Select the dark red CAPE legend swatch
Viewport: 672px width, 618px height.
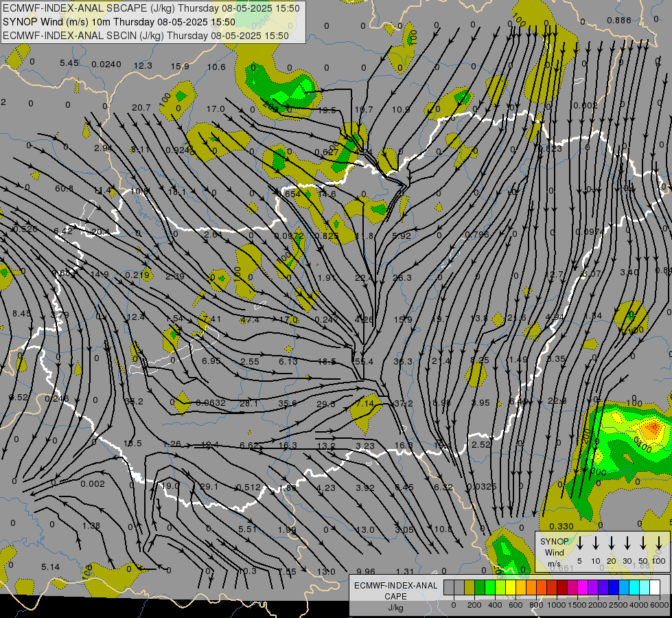[x=562, y=587]
